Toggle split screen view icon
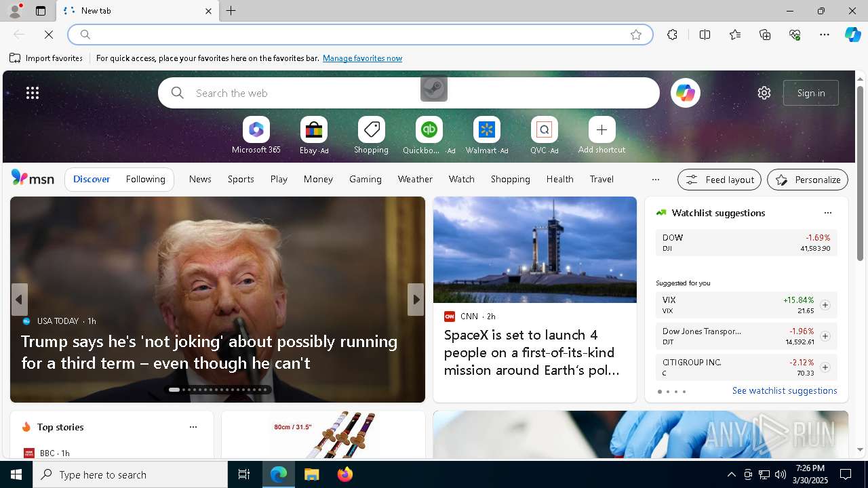The image size is (868, 488). [705, 35]
